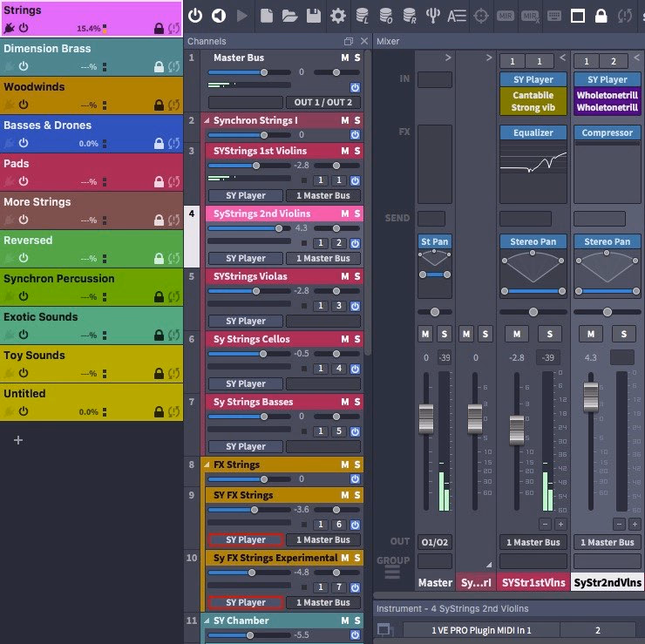Toggle power on the Strings instance
Screen dimensions: 645x644
(x=24, y=28)
